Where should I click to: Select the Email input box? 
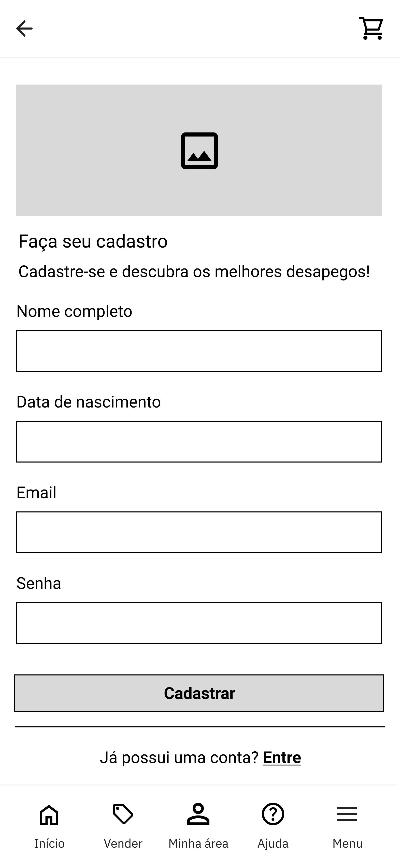click(199, 532)
